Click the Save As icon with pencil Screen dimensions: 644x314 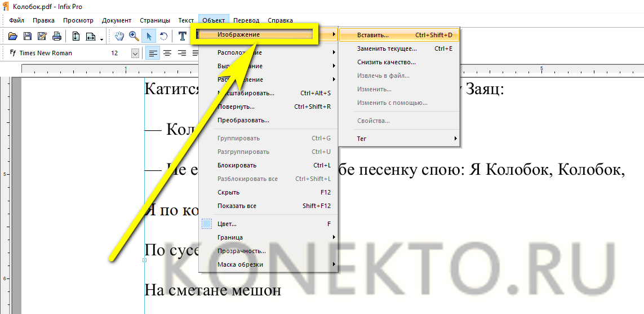pos(42,36)
